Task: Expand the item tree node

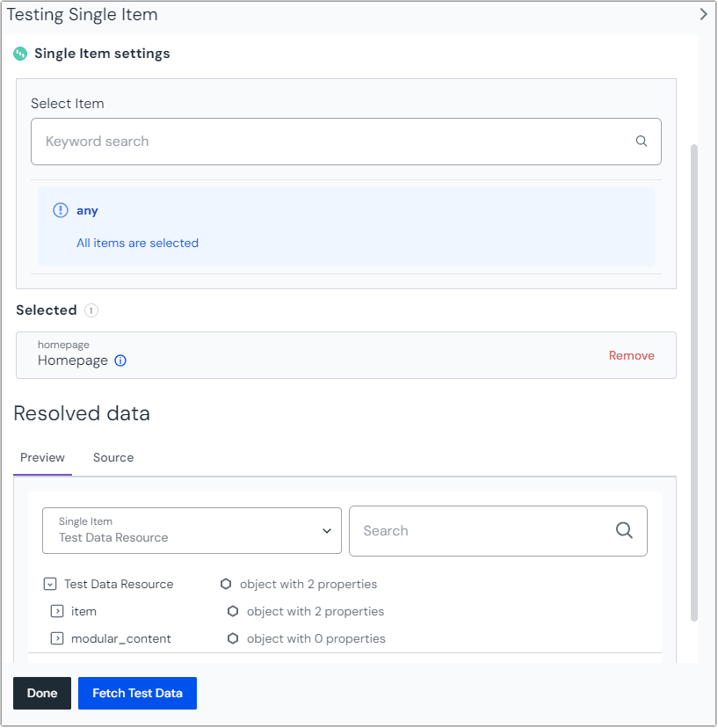Action: tap(57, 611)
